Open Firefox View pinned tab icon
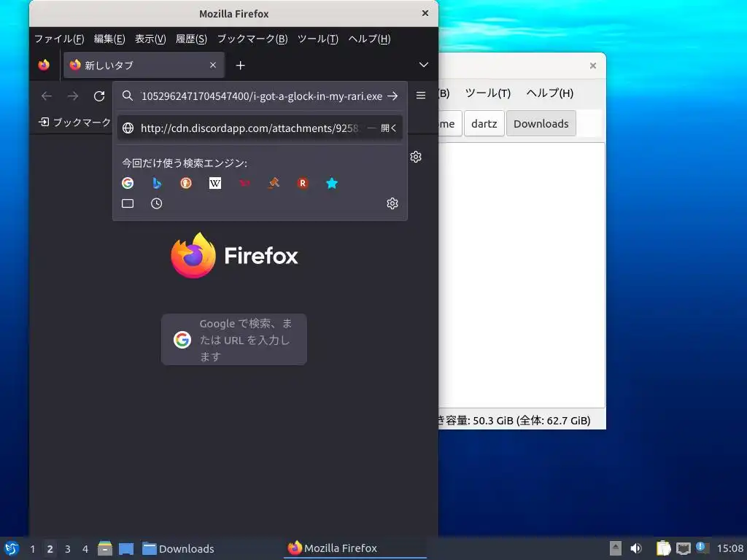The height and width of the screenshot is (560, 747). 44,65
